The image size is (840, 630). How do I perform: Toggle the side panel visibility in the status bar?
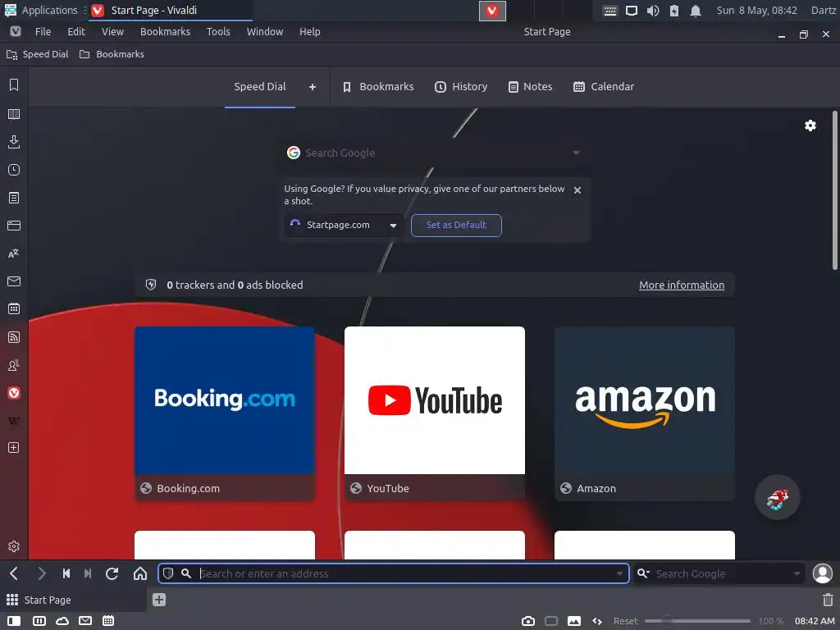(x=14, y=621)
